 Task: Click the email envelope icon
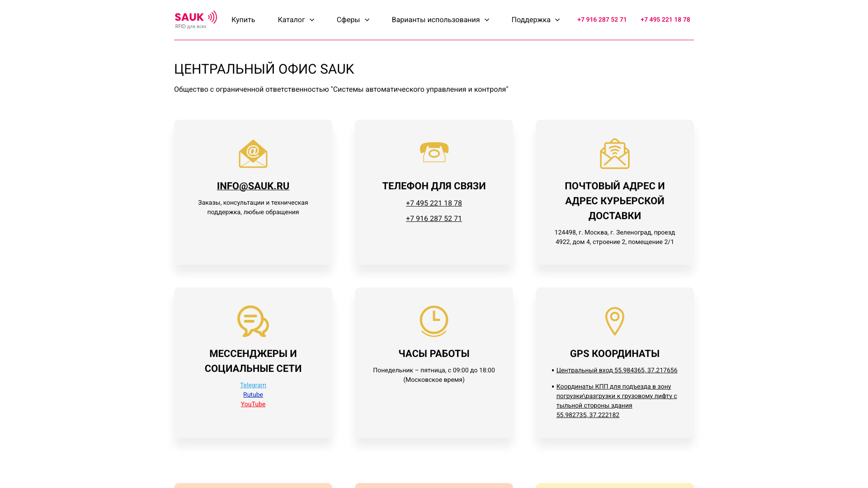click(x=253, y=154)
